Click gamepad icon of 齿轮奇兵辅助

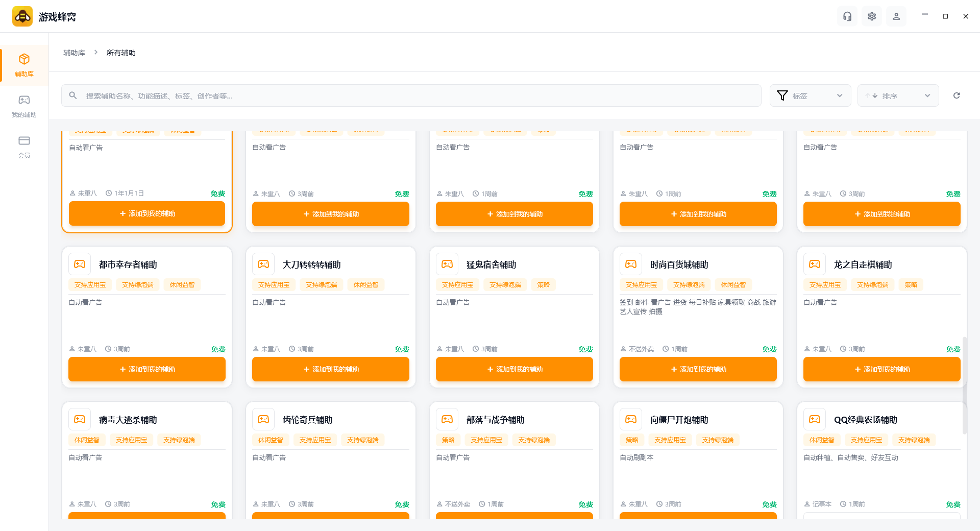point(263,419)
